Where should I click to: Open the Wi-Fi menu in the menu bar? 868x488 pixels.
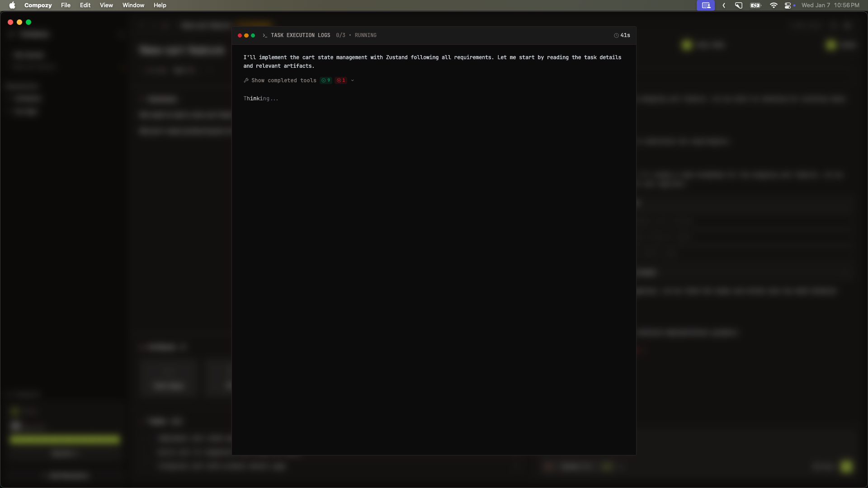tap(774, 5)
